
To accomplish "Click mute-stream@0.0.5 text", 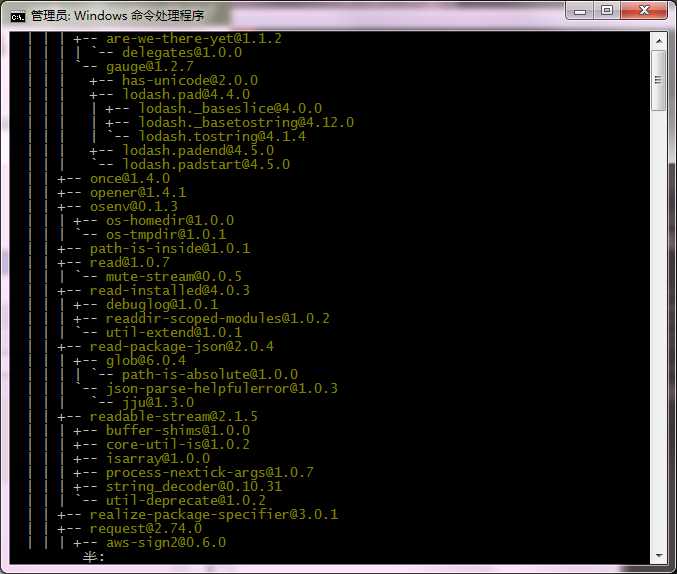I will tap(174, 276).
